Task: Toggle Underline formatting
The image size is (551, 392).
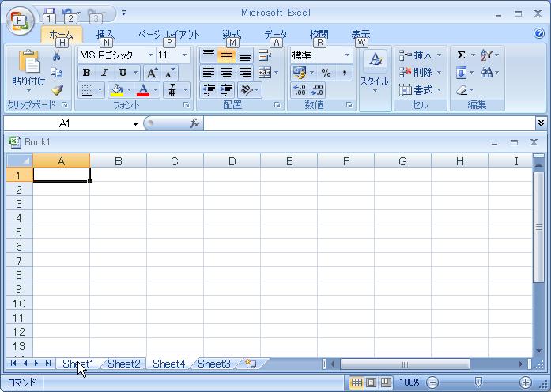Action: point(123,73)
